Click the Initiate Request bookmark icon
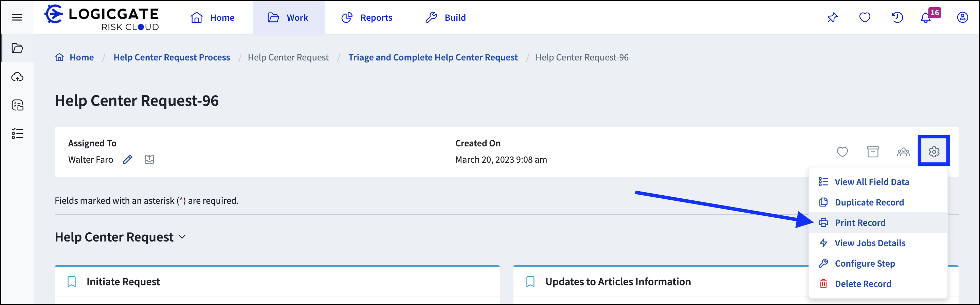This screenshot has width=980, height=305. (72, 282)
